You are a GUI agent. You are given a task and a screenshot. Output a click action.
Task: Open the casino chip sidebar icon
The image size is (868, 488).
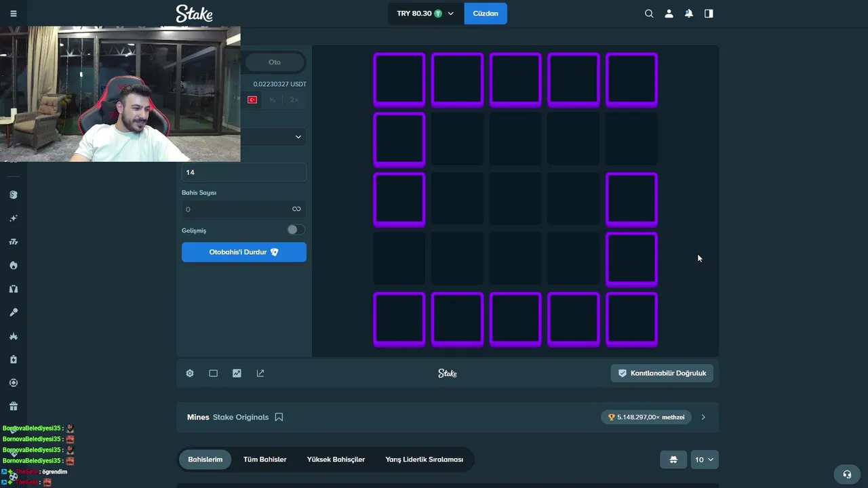14,383
